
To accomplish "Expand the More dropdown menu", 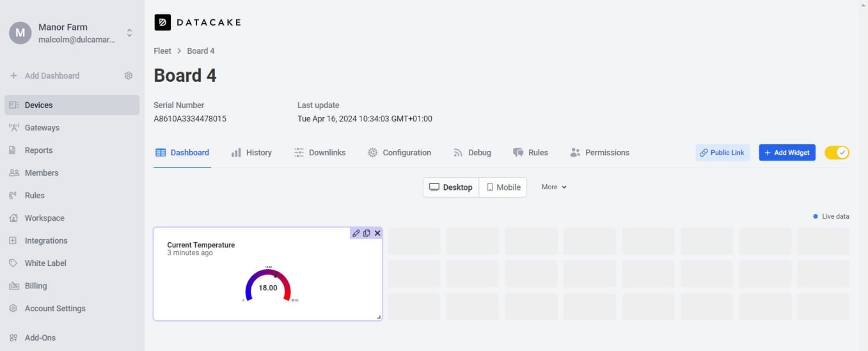I will (554, 187).
